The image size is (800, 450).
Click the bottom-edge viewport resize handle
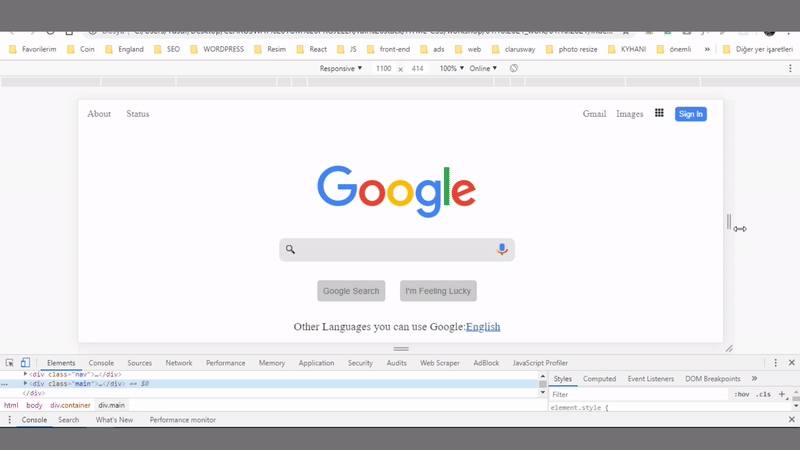401,349
